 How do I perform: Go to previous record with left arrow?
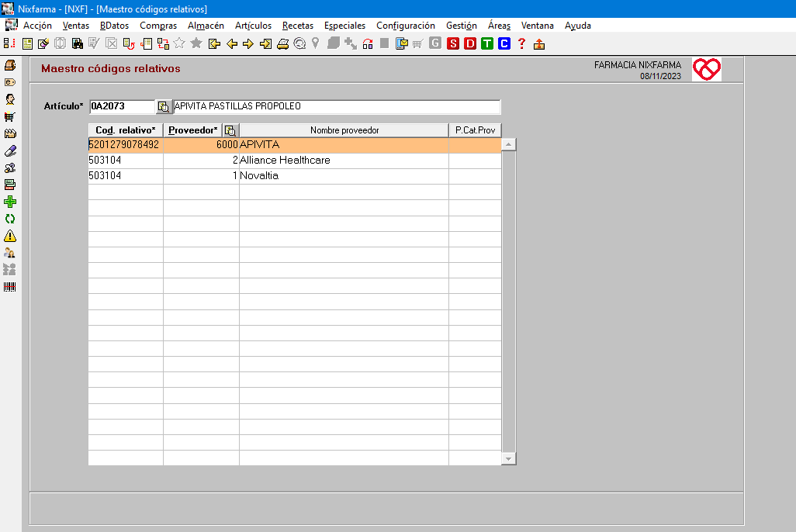click(232, 44)
